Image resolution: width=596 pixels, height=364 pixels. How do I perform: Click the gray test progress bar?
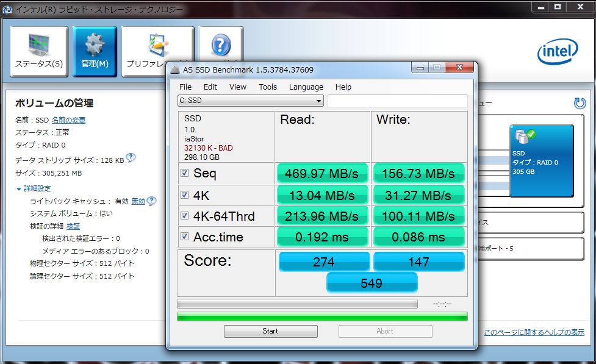(x=297, y=304)
